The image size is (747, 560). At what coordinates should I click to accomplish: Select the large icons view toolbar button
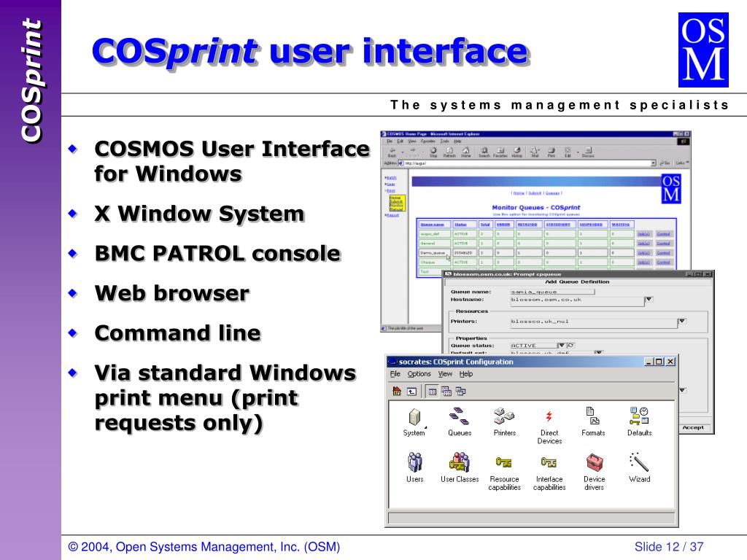pos(432,392)
